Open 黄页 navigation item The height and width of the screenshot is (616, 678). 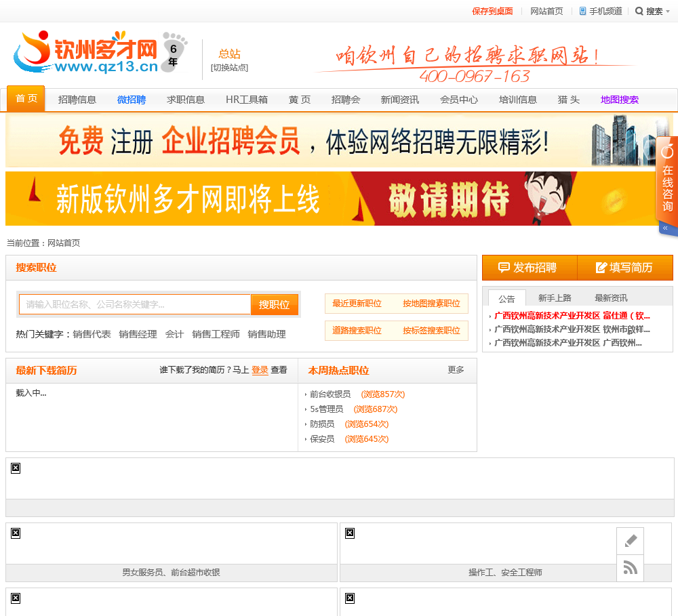coord(300,100)
